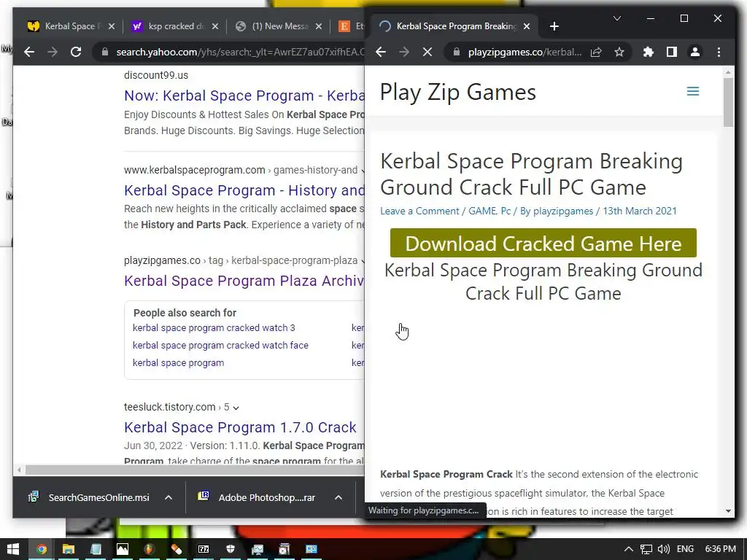Image resolution: width=747 pixels, height=560 pixels.
Task: Open the tab search chevron in the Chrome title bar
Action: click(617, 18)
